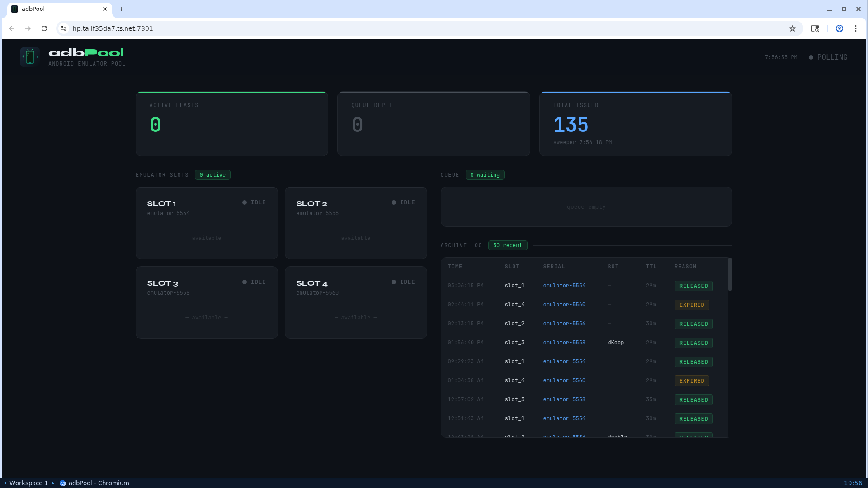The width and height of the screenshot is (868, 488).
Task: Click the adbPool phone logo icon
Action: tap(29, 56)
